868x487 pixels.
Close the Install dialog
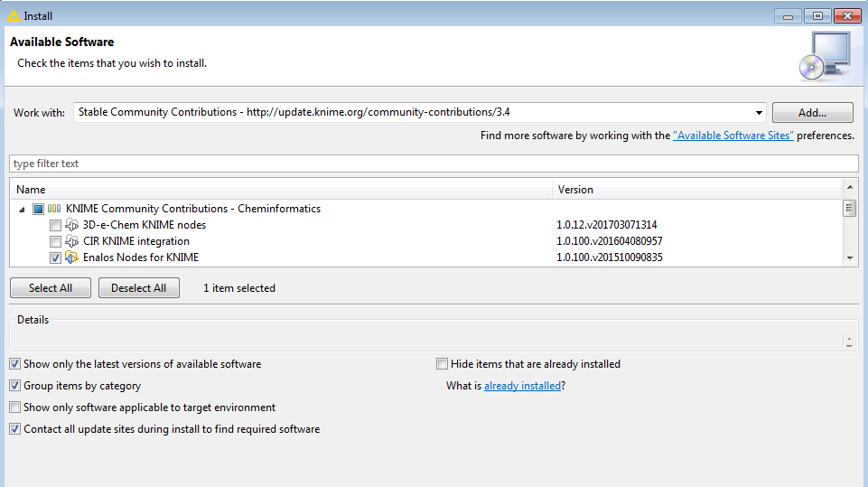point(847,16)
